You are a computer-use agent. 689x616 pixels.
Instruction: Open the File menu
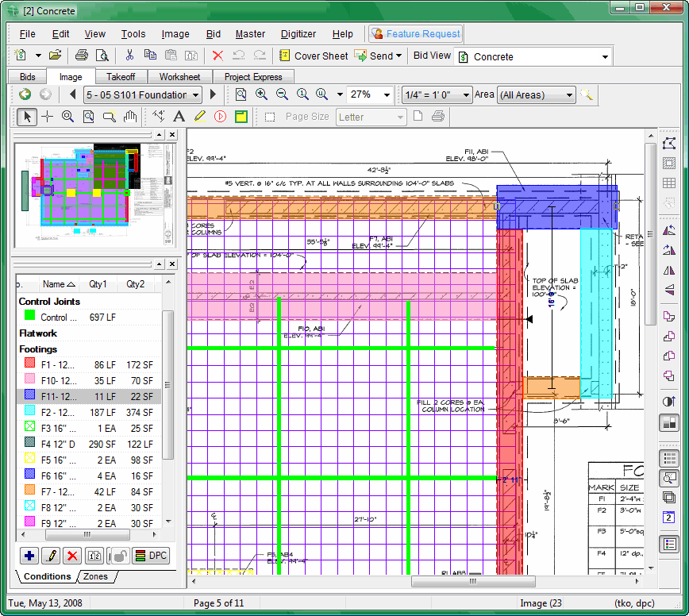[27, 34]
